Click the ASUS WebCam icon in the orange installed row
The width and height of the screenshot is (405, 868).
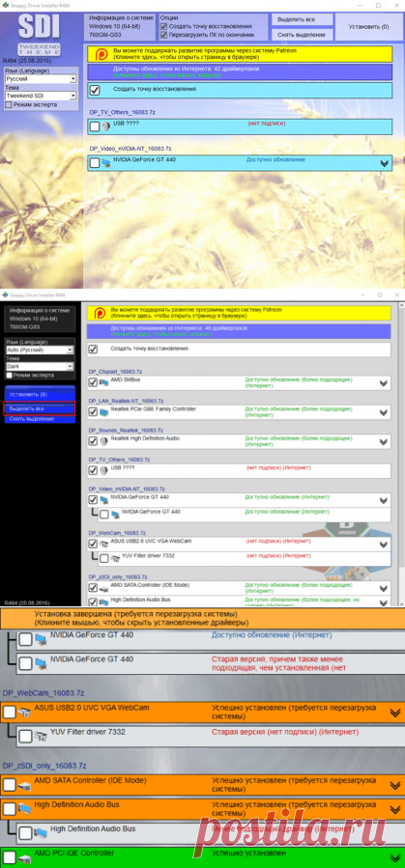click(x=24, y=713)
